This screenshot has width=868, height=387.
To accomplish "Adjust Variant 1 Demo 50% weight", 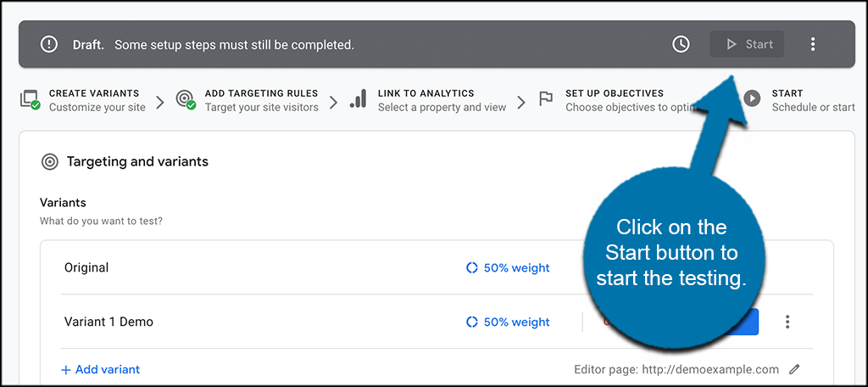I will 508,322.
